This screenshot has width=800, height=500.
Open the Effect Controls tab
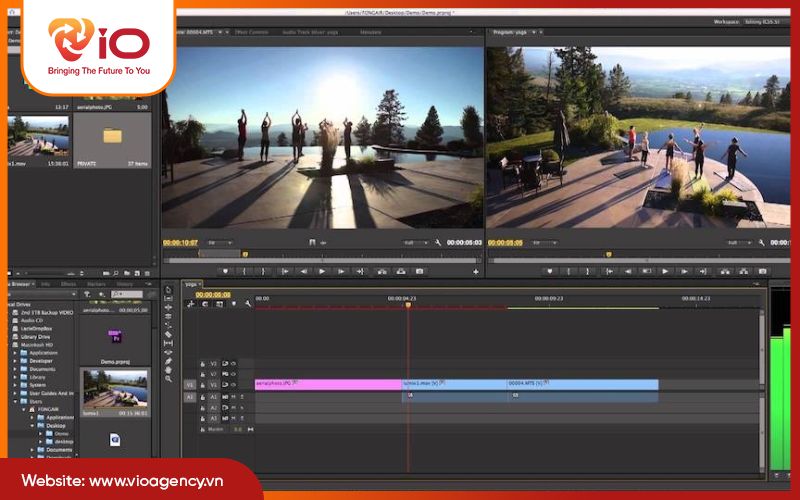(x=252, y=32)
